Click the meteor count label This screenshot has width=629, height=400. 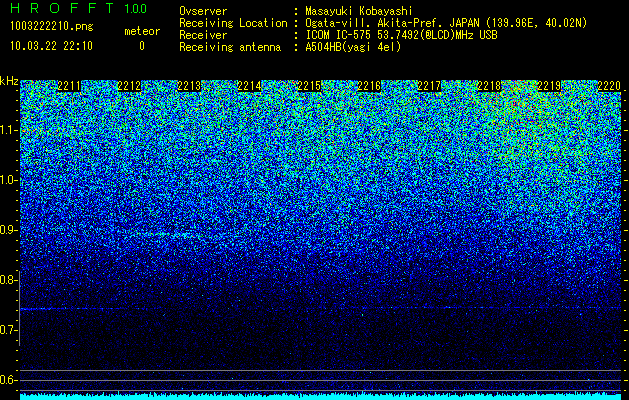coord(142,31)
